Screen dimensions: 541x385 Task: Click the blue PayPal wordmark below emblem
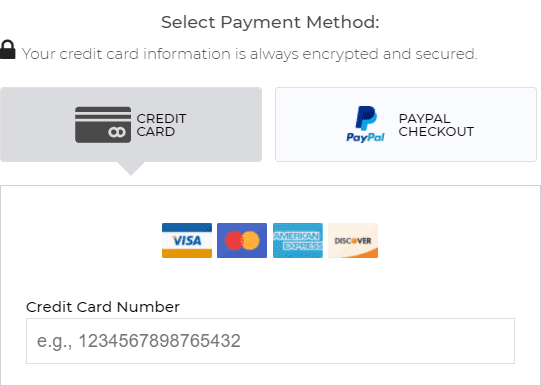[365, 137]
